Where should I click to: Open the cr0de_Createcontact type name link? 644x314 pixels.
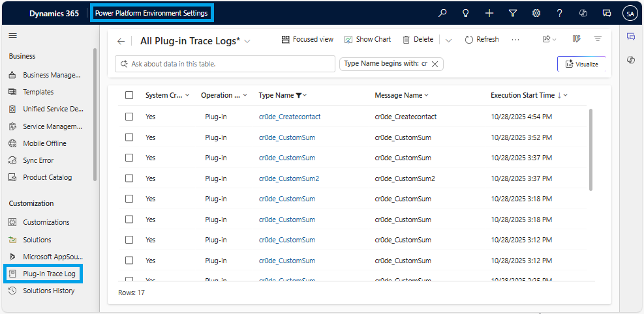(x=290, y=117)
